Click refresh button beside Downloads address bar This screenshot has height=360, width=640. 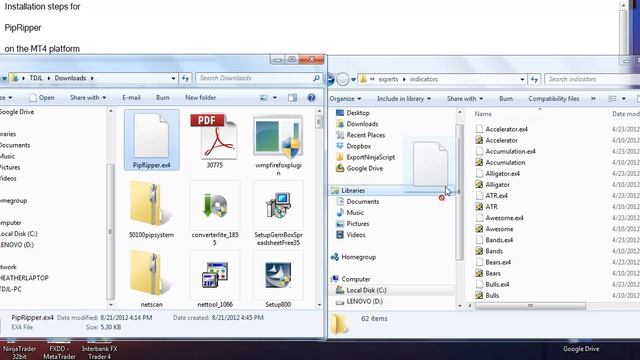(185, 78)
